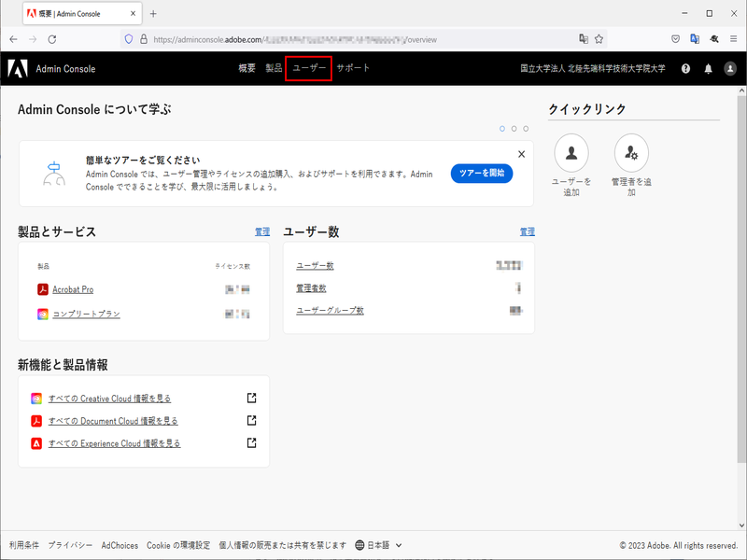Click the 管理者数 link

coord(311,288)
